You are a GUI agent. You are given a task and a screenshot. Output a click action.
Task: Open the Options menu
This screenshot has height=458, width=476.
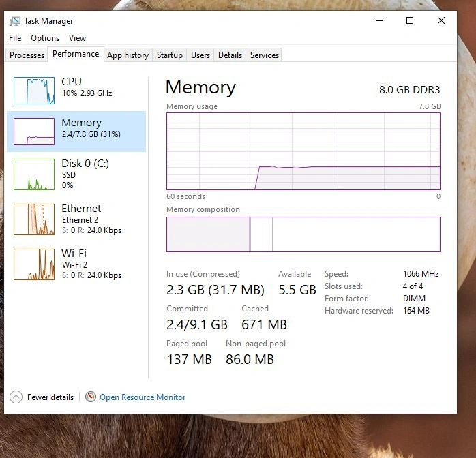pyautogui.click(x=45, y=38)
